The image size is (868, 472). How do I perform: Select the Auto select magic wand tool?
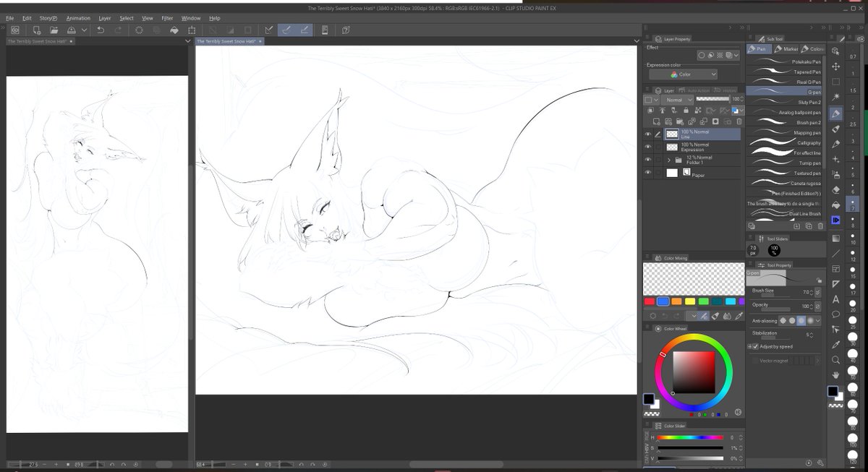[835, 97]
